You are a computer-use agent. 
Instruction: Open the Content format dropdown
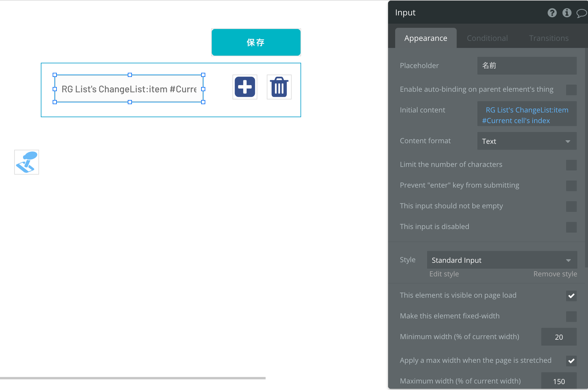[526, 141]
